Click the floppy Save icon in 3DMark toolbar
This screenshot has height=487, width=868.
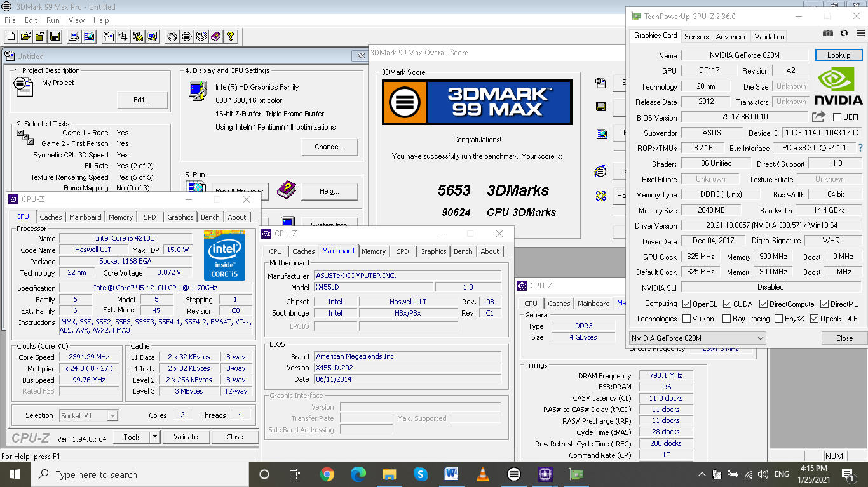(x=55, y=37)
